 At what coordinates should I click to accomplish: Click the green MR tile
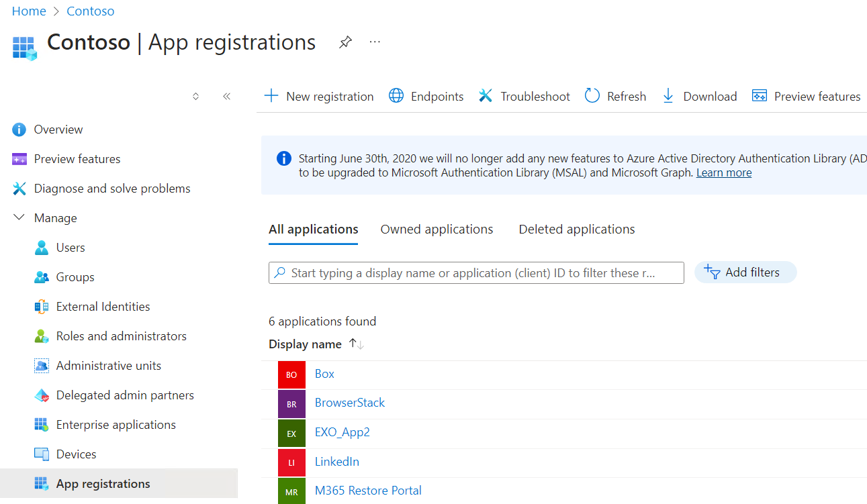[291, 491]
